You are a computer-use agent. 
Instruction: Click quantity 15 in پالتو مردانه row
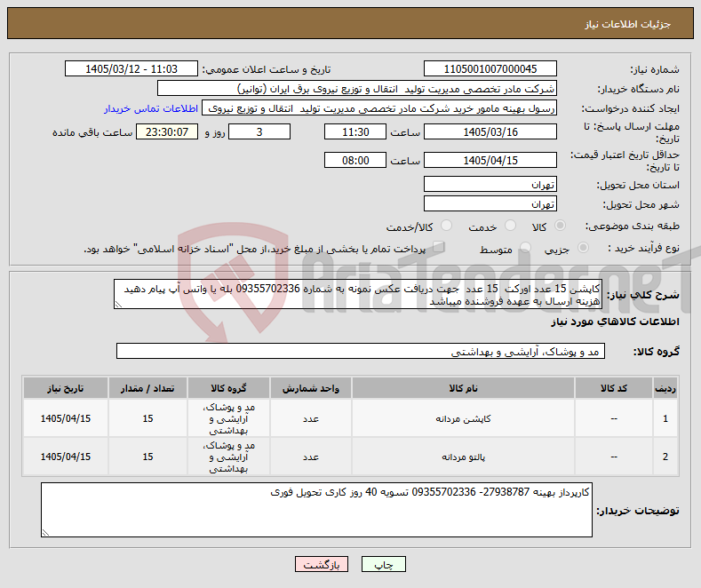coord(147,457)
